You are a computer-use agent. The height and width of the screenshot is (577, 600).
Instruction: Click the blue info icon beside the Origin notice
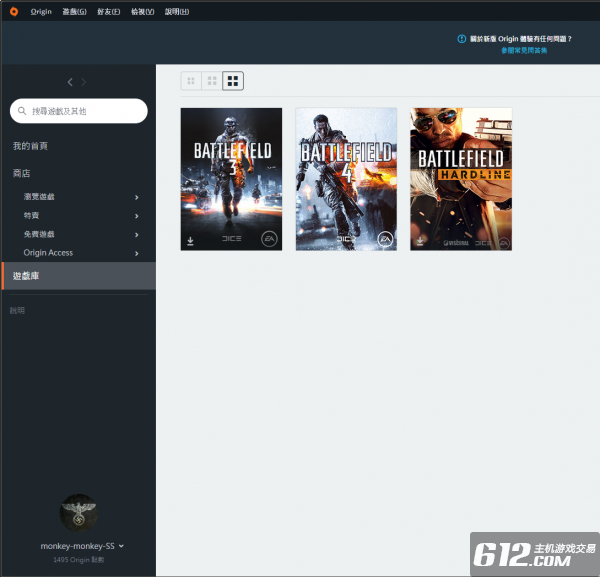(x=462, y=39)
